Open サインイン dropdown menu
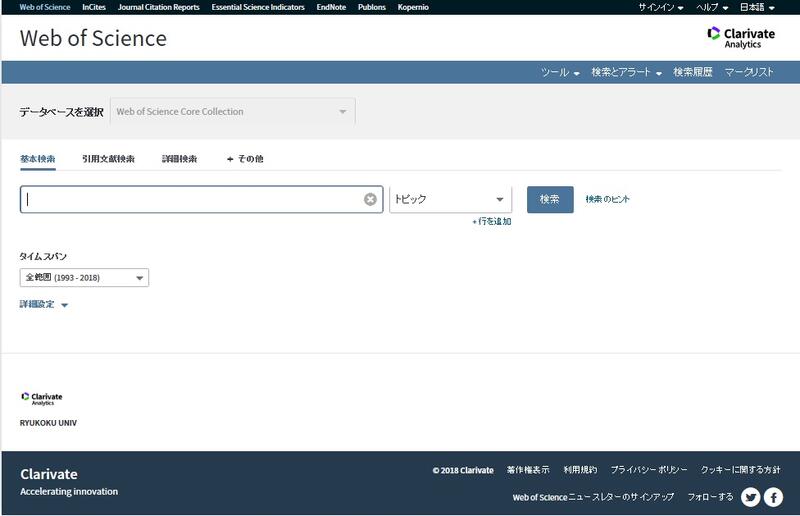Viewport: 800px width, 516px height. (661, 7)
